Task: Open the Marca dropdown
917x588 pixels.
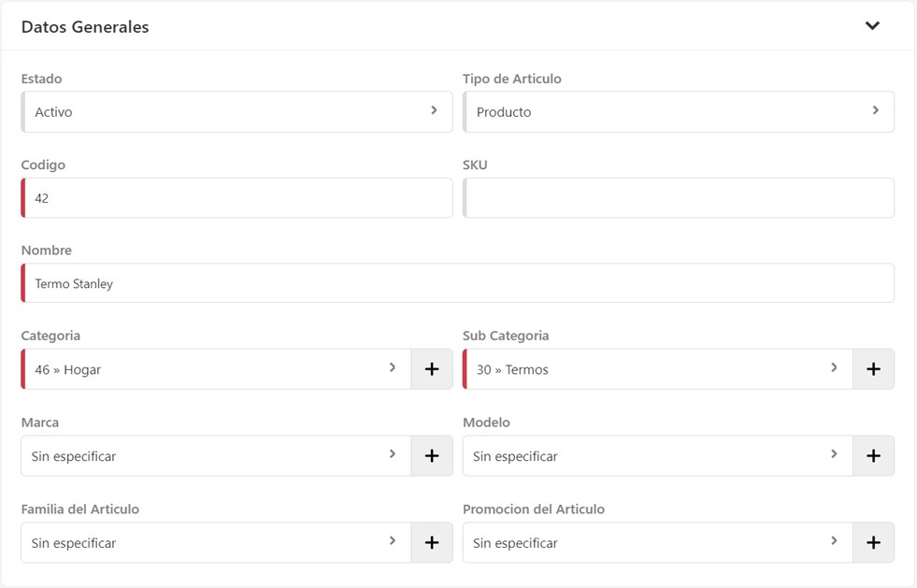Action: tap(215, 456)
